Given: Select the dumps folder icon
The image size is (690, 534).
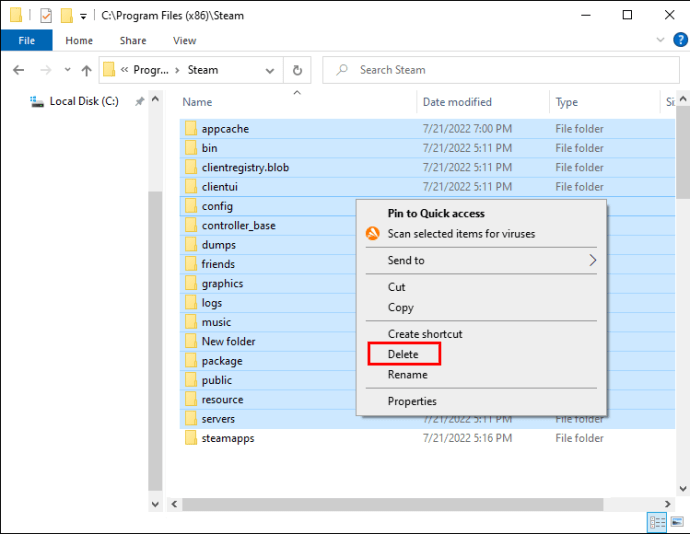Looking at the screenshot, I should point(191,245).
